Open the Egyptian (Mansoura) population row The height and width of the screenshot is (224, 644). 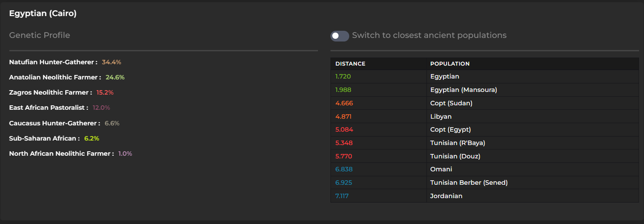pyautogui.click(x=463, y=90)
